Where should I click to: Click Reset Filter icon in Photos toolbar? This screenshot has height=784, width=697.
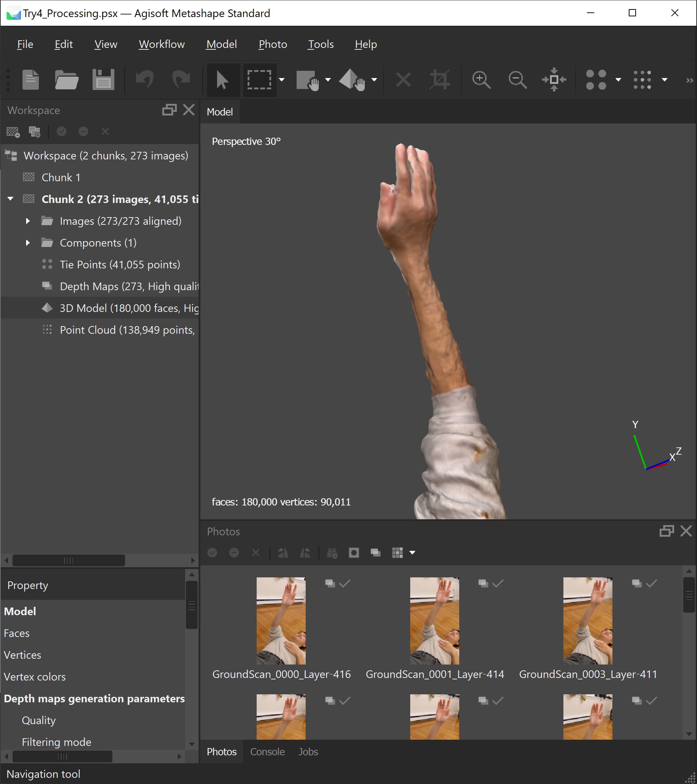332,553
